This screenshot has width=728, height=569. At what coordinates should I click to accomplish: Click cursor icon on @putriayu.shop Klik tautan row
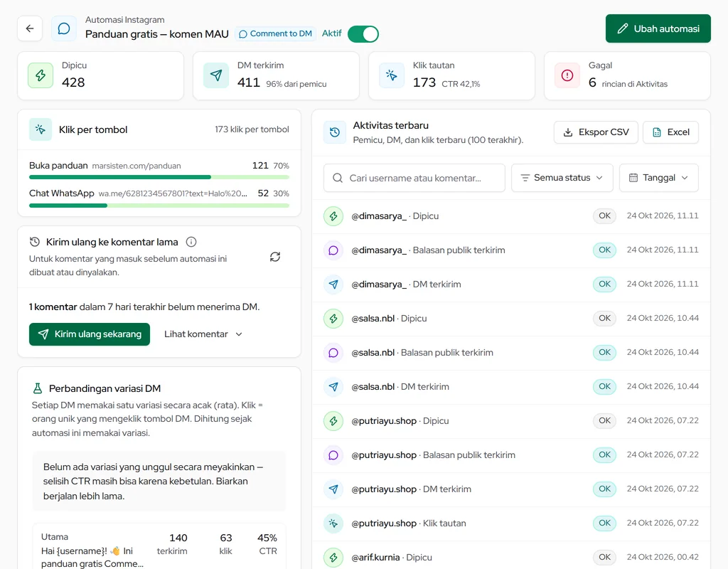pos(333,523)
